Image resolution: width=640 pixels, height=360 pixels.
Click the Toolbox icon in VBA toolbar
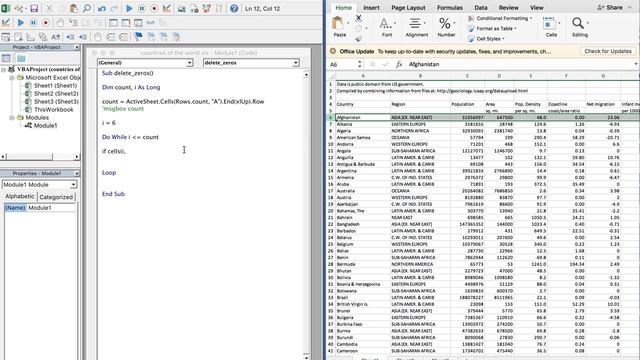(x=219, y=8)
